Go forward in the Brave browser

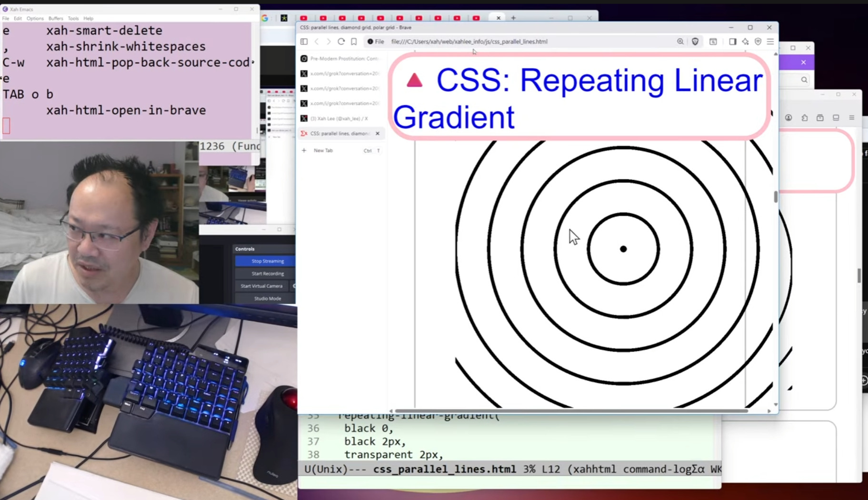pos(329,41)
